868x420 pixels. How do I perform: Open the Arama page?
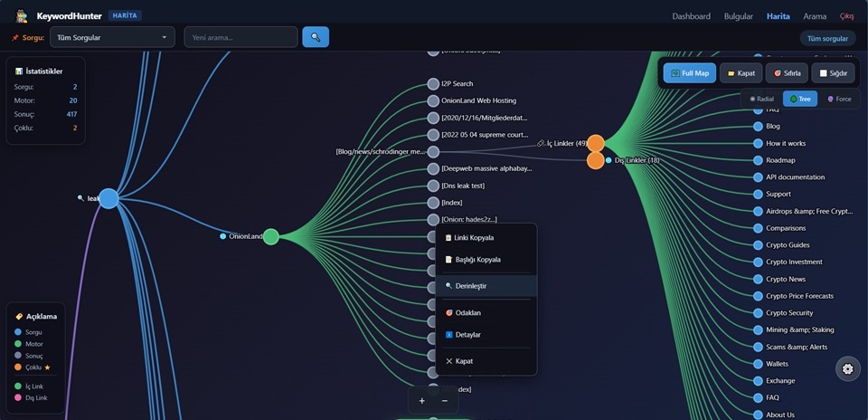click(x=815, y=16)
